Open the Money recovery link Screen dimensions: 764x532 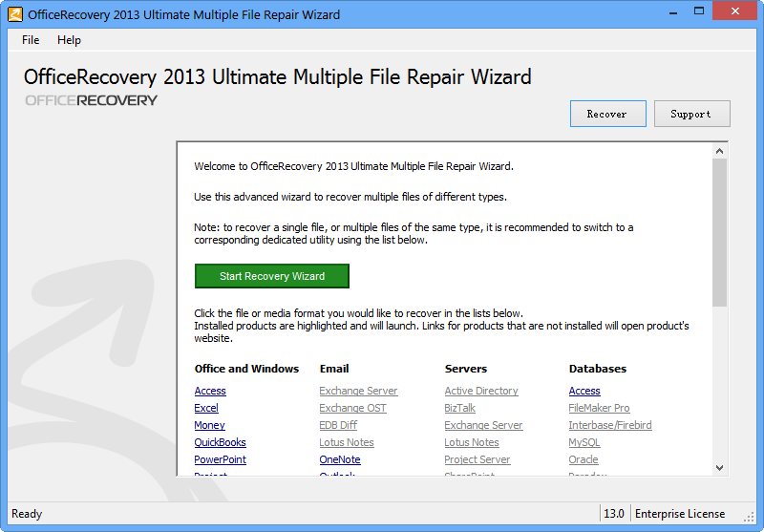coord(209,425)
